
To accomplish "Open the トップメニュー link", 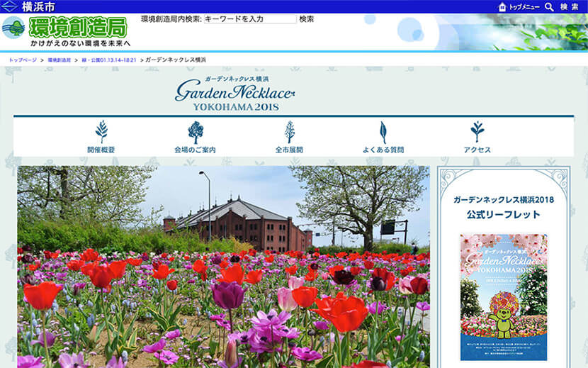I will [x=524, y=7].
